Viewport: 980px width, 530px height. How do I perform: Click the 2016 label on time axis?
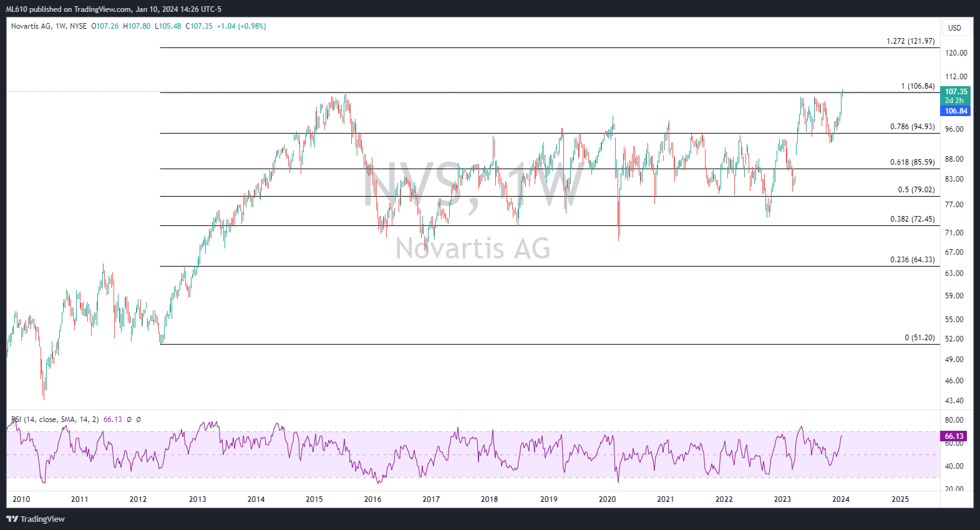(x=373, y=499)
